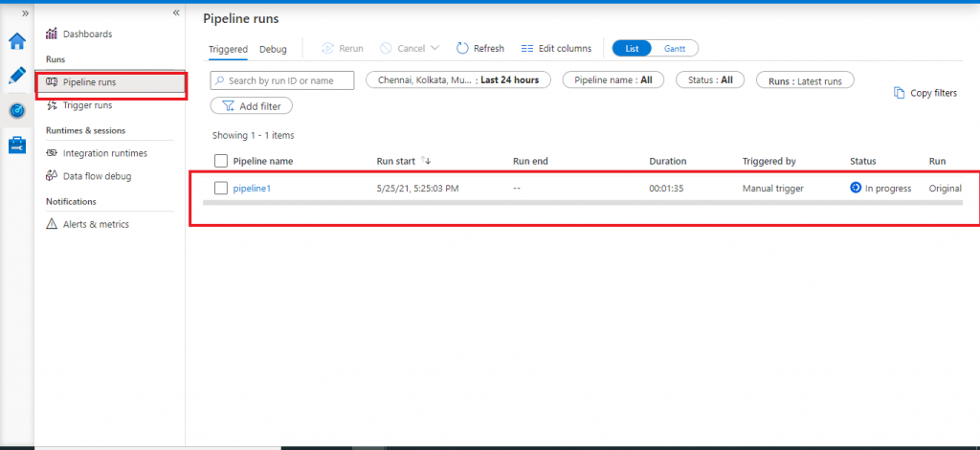Open the Pipeline name filter

click(x=613, y=80)
